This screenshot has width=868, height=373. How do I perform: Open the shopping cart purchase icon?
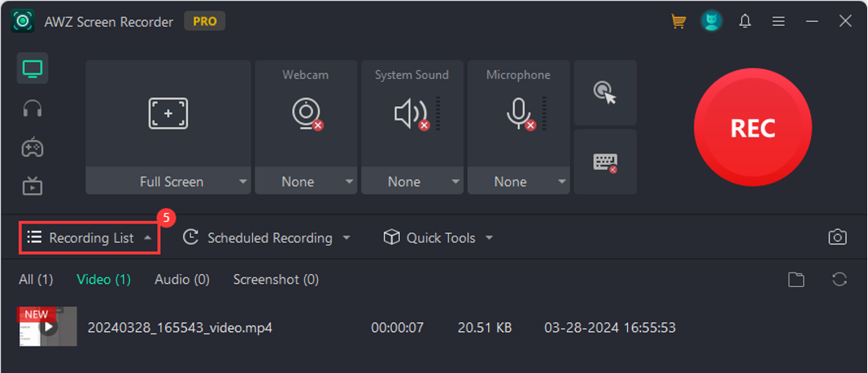(x=679, y=22)
